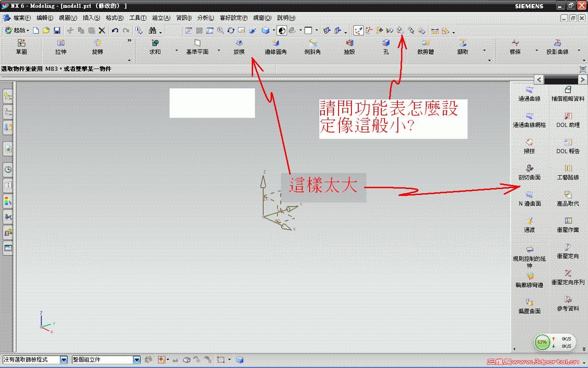Screen dimensions: 588x368
Task: Open the 偏置曲面 offset surface tool
Action: click(529, 306)
